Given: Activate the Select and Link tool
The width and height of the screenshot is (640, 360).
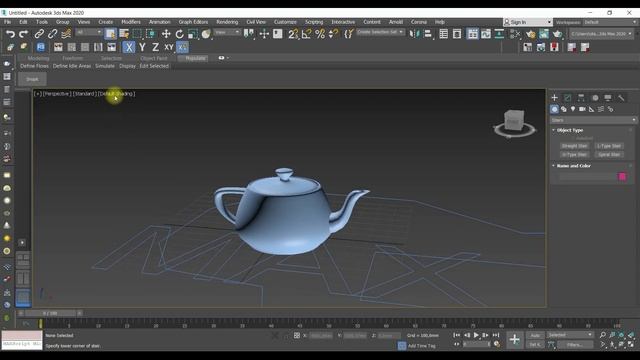Looking at the screenshot, I should [x=39, y=34].
